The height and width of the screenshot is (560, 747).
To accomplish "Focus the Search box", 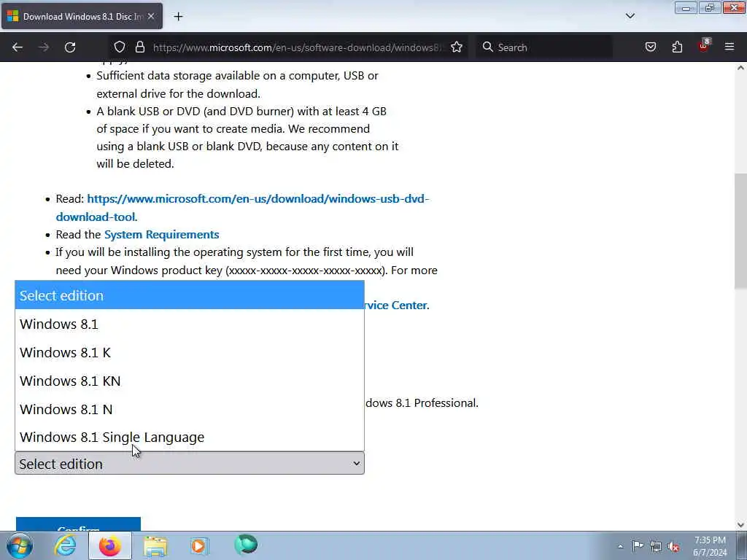I will 545,47.
